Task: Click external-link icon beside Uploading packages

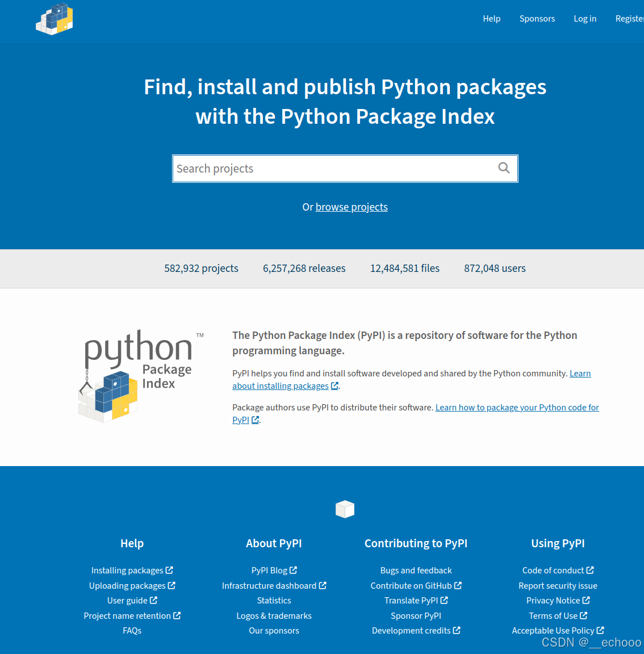Action: tap(172, 585)
